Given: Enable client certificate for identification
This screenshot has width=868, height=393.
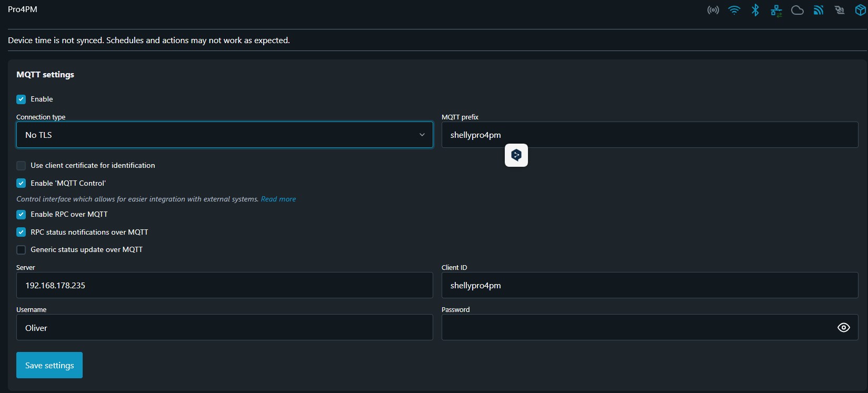Looking at the screenshot, I should pyautogui.click(x=21, y=166).
